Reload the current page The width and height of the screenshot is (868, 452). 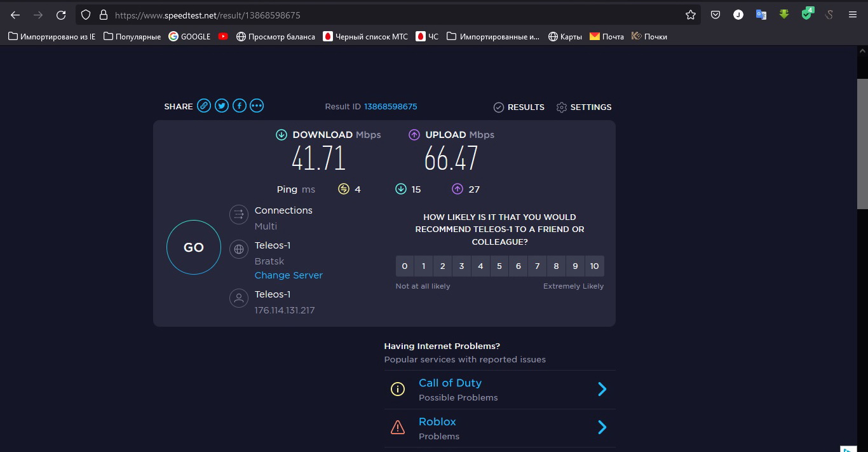coord(61,15)
